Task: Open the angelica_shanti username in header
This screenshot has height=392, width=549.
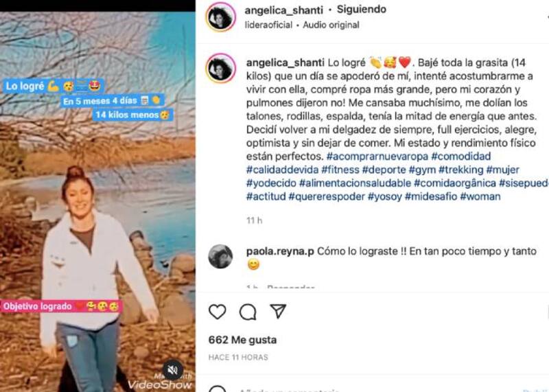Action: click(283, 10)
